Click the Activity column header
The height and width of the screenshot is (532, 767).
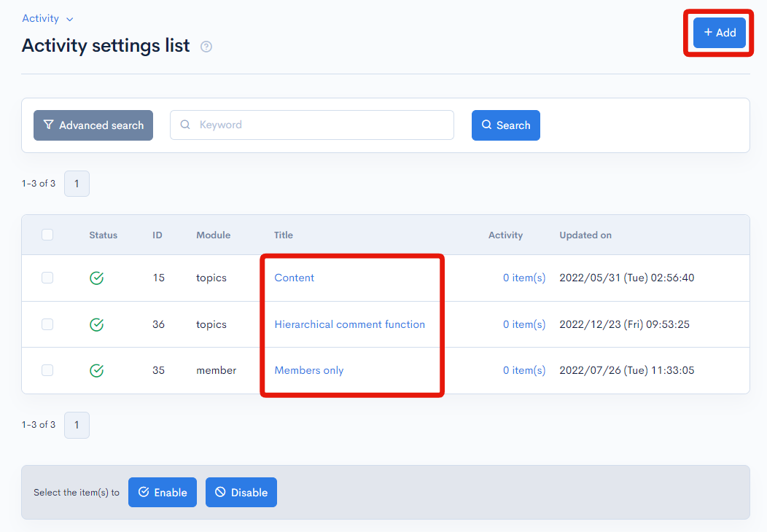(505, 235)
